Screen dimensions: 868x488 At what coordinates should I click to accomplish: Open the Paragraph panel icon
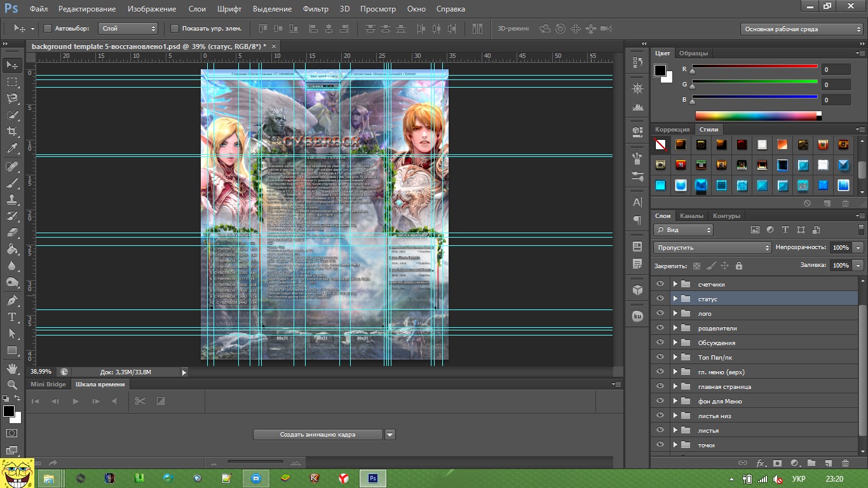(637, 220)
